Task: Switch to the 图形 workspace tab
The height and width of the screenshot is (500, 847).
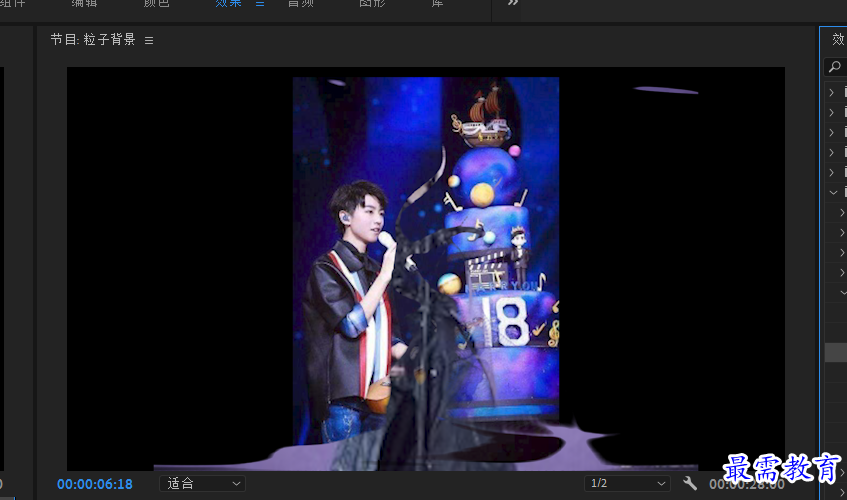Action: [x=372, y=3]
